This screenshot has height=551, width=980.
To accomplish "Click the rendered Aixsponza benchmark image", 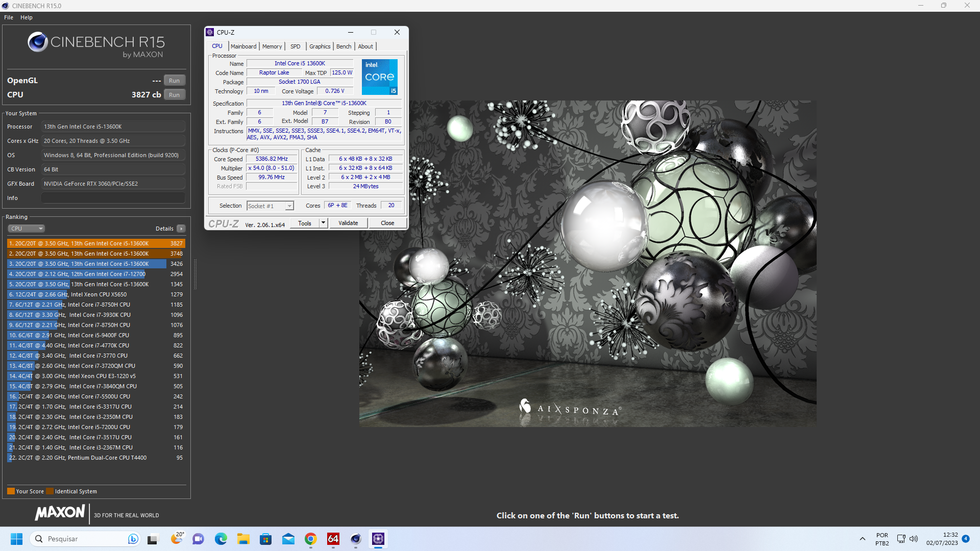I will pos(587,264).
